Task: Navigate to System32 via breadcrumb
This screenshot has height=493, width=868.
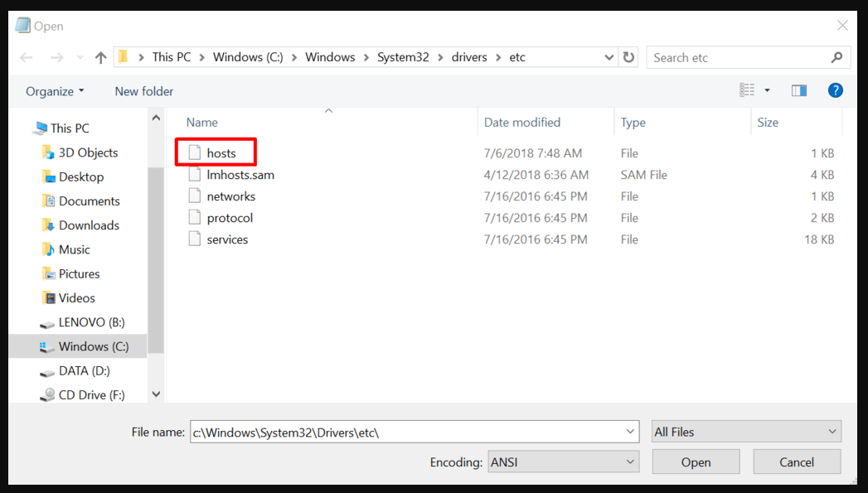Action: [x=403, y=56]
